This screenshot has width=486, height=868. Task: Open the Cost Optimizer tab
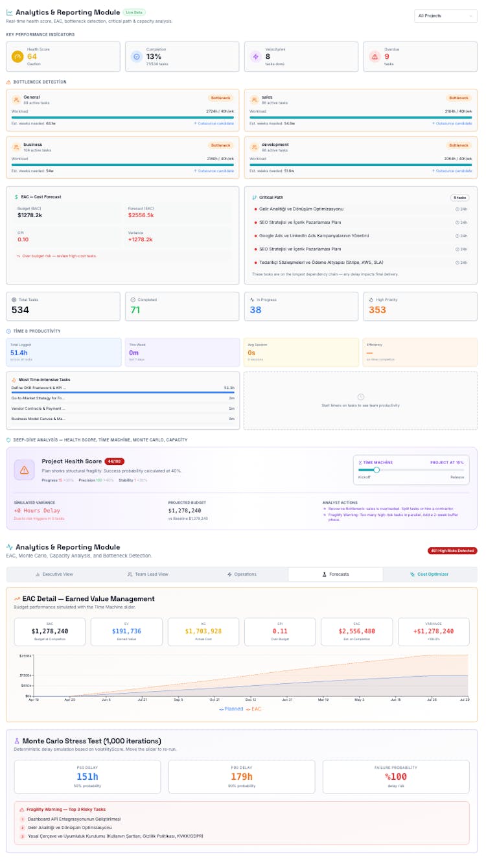click(429, 574)
